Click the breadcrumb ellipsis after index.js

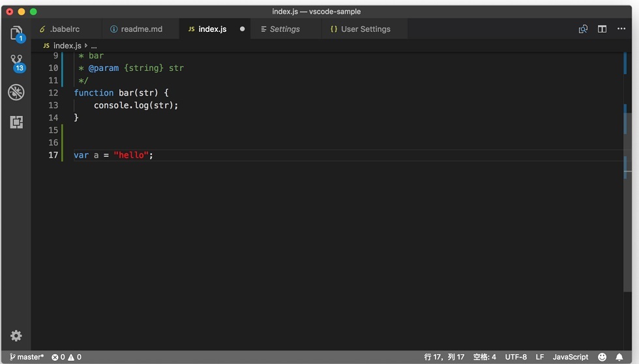click(x=94, y=46)
